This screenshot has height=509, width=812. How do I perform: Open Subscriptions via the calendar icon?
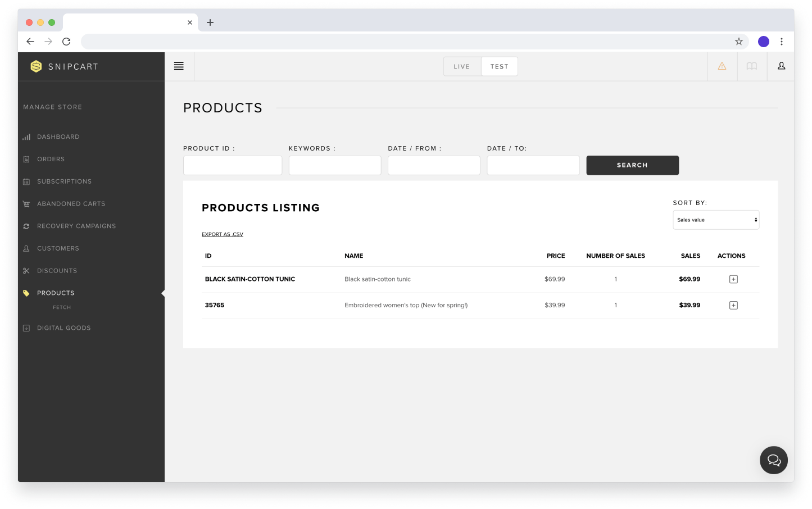(x=26, y=181)
